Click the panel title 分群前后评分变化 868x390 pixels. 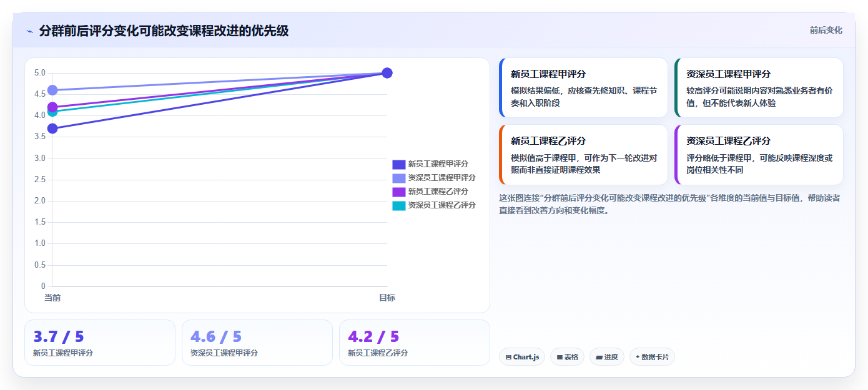click(164, 31)
